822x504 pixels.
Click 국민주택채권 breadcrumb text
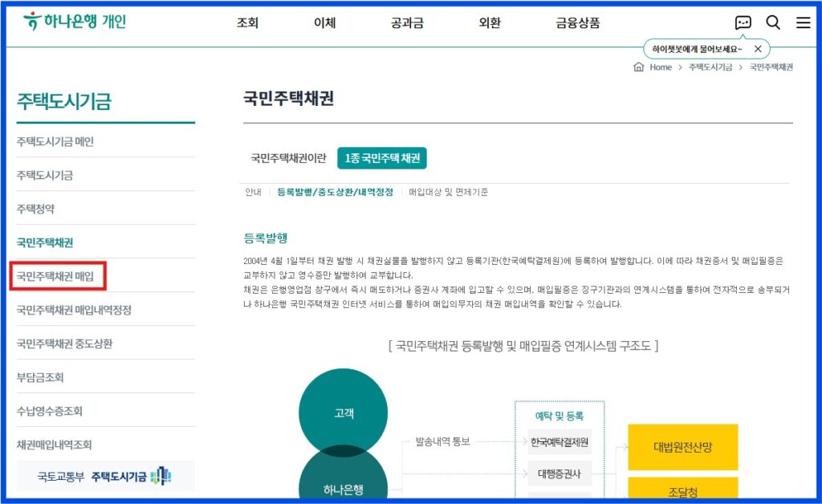771,67
